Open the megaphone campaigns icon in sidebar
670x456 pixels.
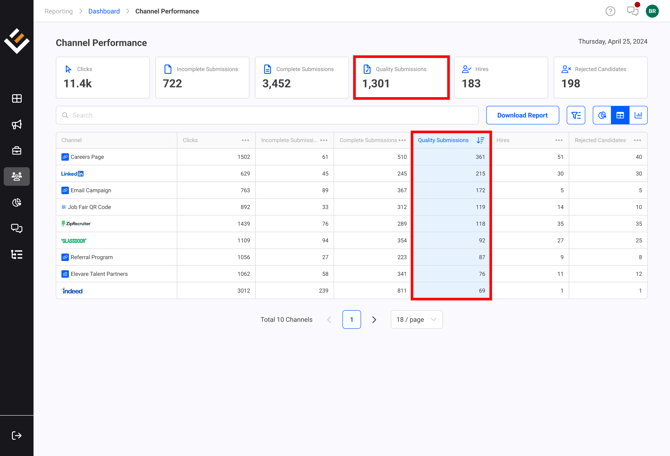point(17,125)
